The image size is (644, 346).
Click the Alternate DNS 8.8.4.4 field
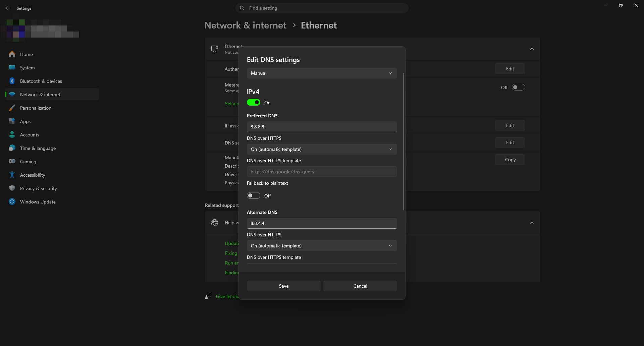coord(322,223)
